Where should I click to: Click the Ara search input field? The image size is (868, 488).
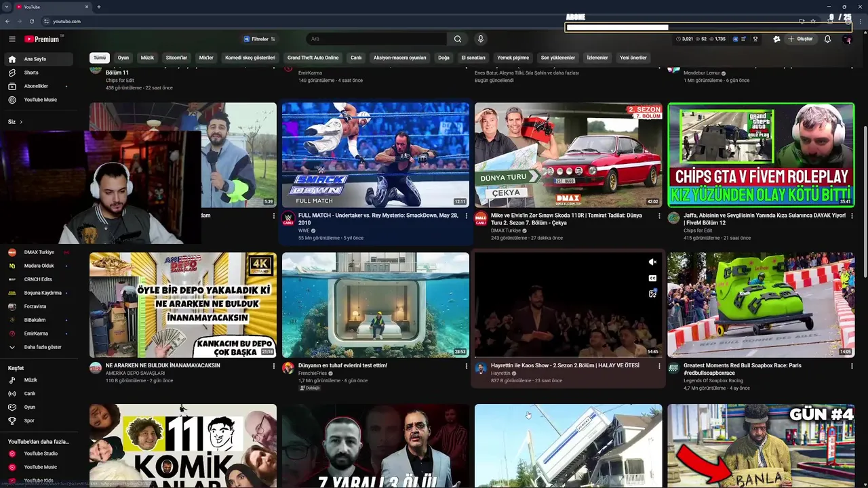pyautogui.click(x=376, y=39)
